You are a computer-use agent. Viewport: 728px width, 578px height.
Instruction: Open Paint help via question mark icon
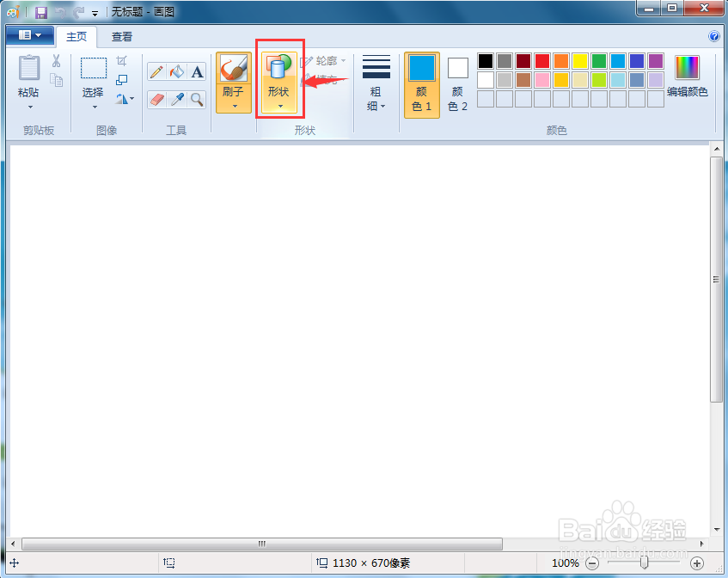[x=714, y=36]
